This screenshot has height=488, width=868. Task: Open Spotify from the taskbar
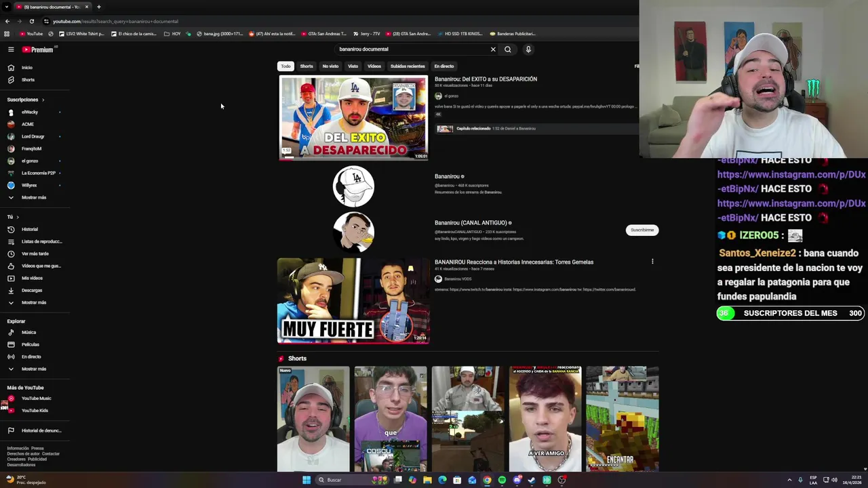pyautogui.click(x=502, y=480)
